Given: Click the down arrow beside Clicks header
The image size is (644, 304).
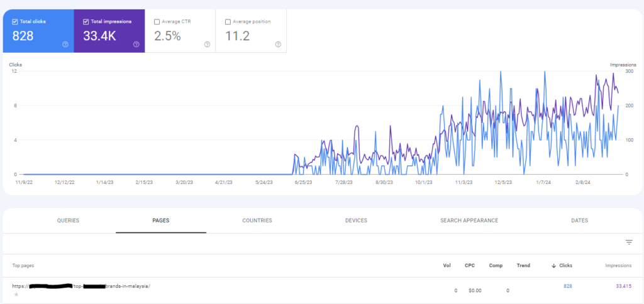Looking at the screenshot, I should tap(553, 266).
